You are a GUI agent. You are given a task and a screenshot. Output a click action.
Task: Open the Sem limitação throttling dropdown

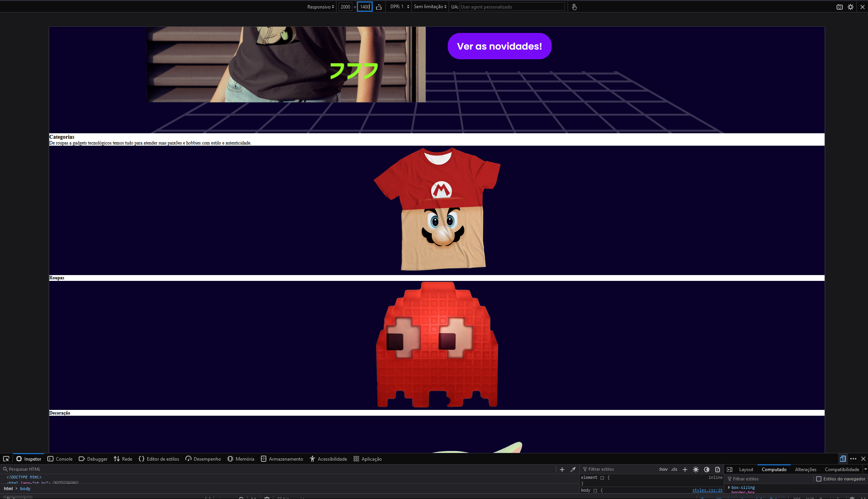[430, 7]
